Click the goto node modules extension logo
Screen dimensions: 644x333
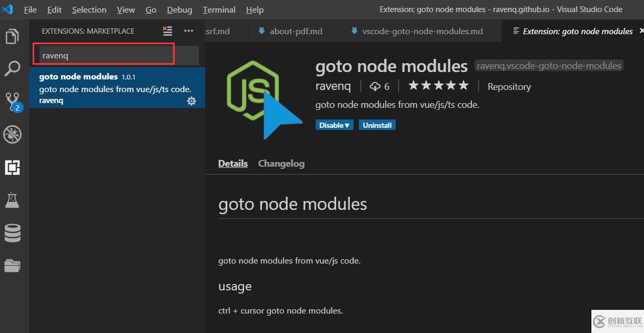(x=264, y=100)
